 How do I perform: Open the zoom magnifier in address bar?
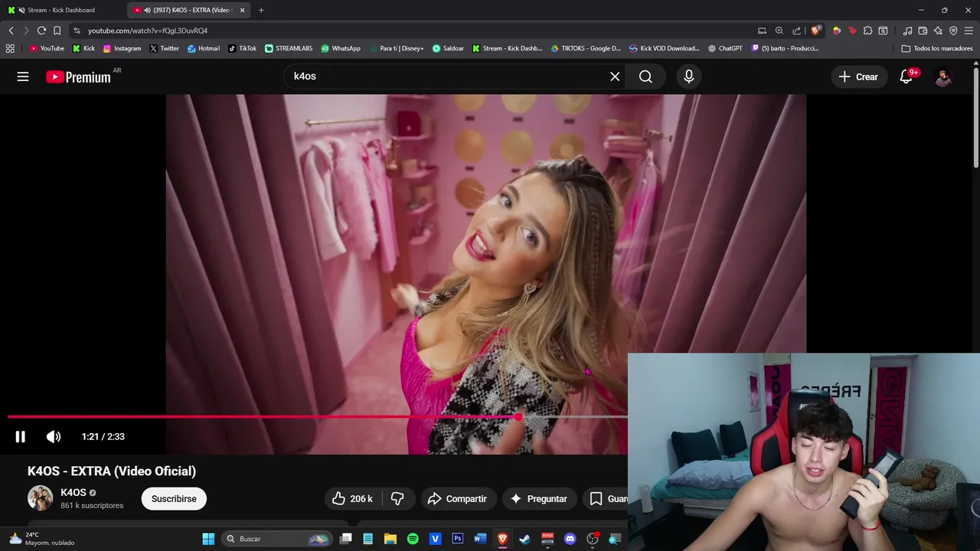pos(779,31)
